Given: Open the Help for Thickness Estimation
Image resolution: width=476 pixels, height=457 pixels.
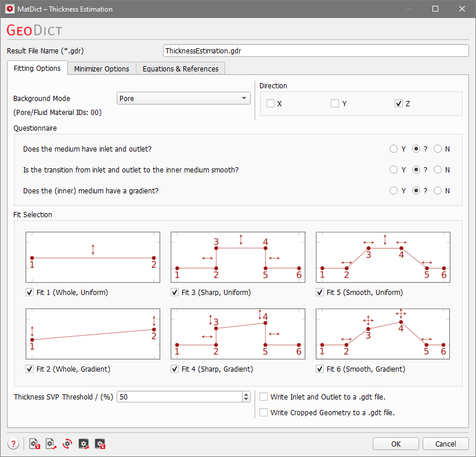Looking at the screenshot, I should 13,444.
